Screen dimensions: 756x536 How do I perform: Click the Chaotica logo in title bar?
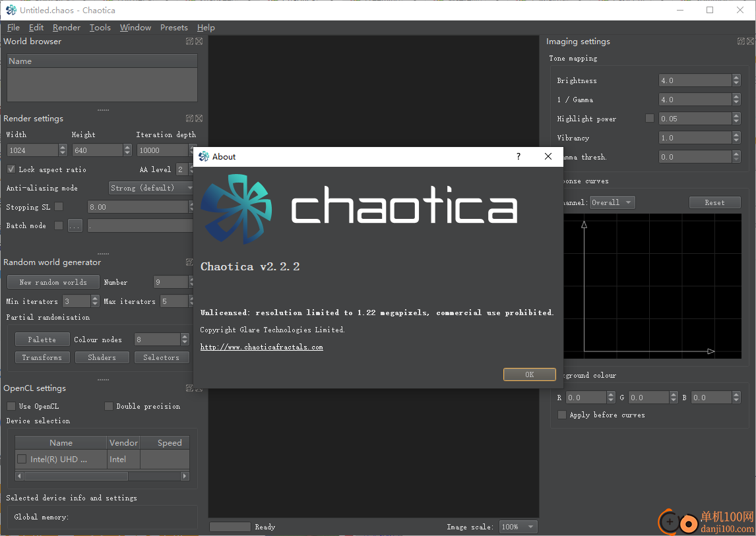[x=11, y=10]
